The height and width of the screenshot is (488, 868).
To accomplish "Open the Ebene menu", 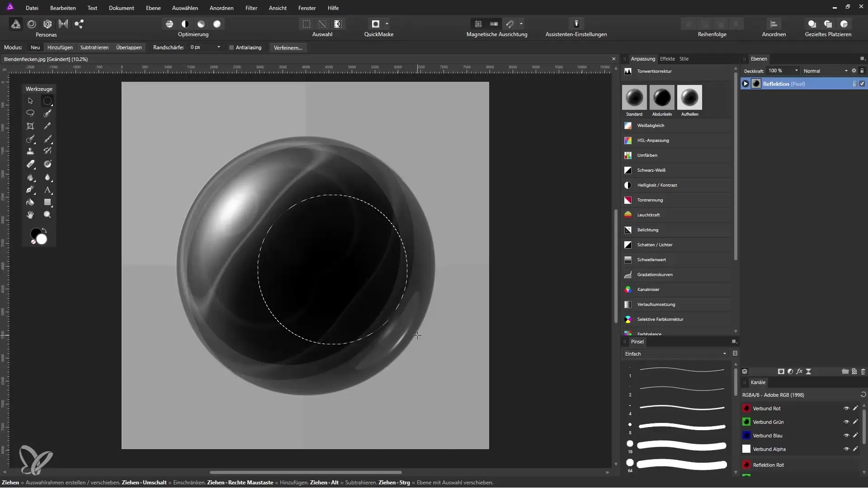I will (x=153, y=8).
